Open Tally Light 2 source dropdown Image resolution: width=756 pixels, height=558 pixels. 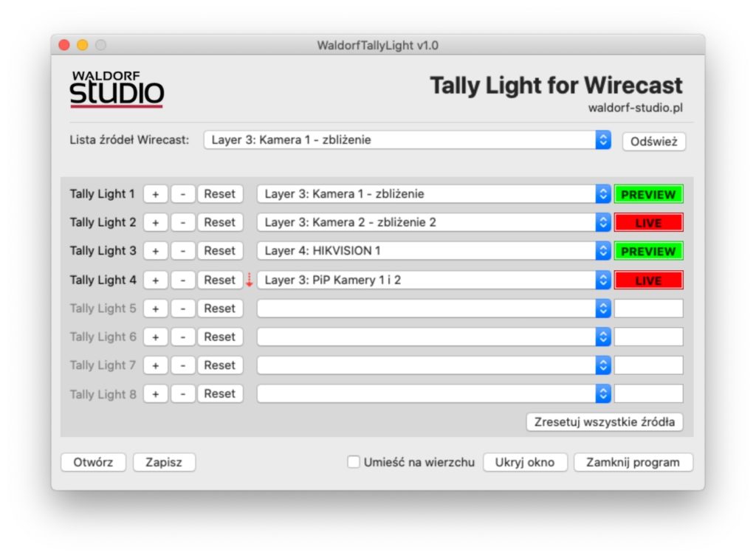pos(434,223)
